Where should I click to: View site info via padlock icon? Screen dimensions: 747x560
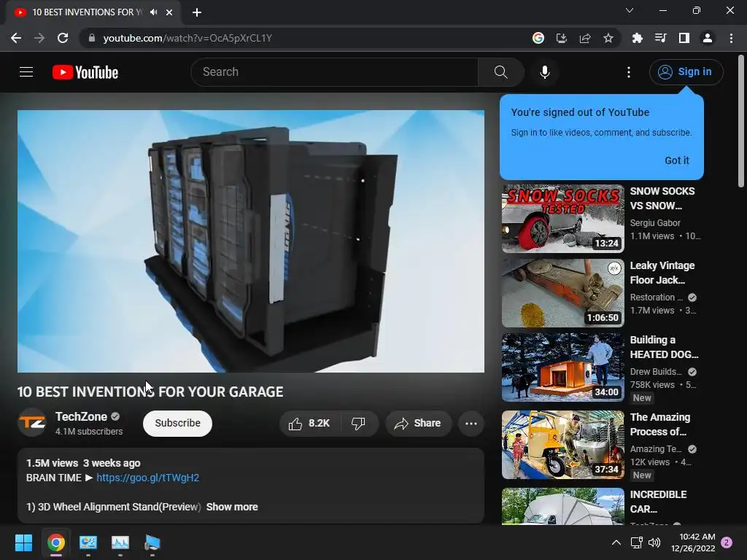(x=91, y=38)
